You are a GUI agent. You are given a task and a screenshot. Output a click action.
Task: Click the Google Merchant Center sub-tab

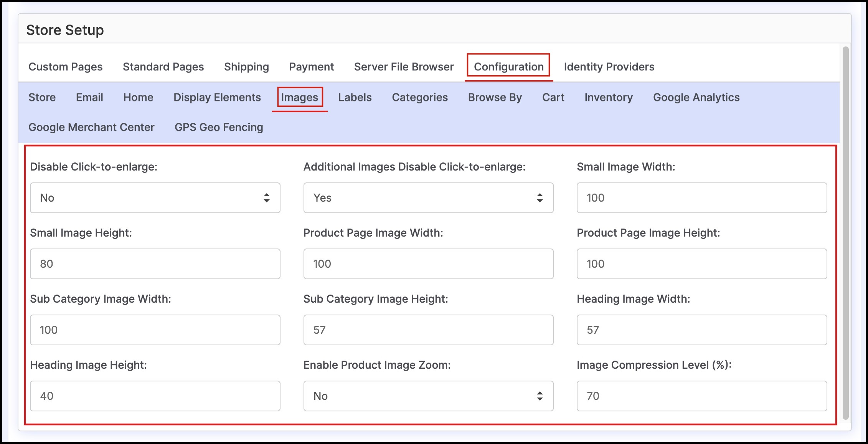91,127
